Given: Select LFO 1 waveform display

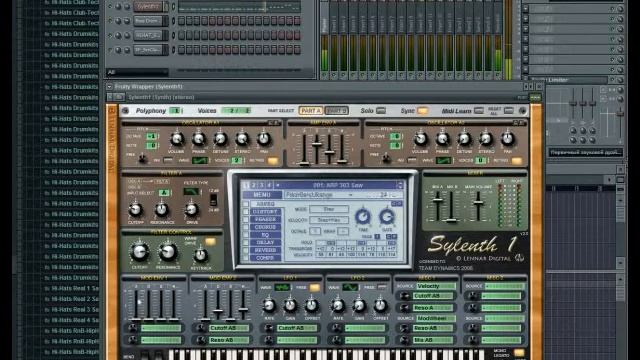Looking at the screenshot, I should 282,287.
